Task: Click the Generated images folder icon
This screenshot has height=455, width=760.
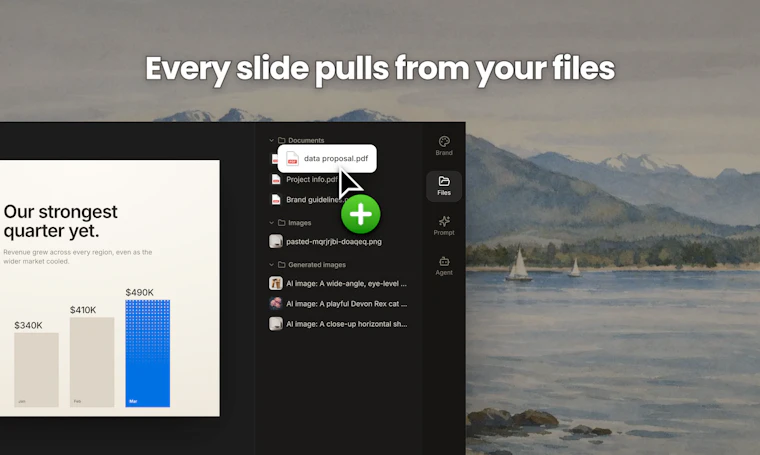Action: coord(282,265)
